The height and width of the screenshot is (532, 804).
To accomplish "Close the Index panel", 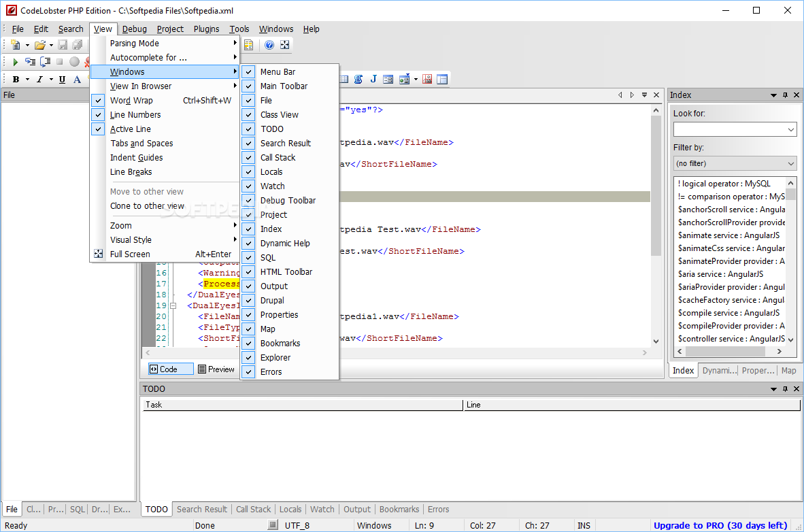I will click(797, 95).
